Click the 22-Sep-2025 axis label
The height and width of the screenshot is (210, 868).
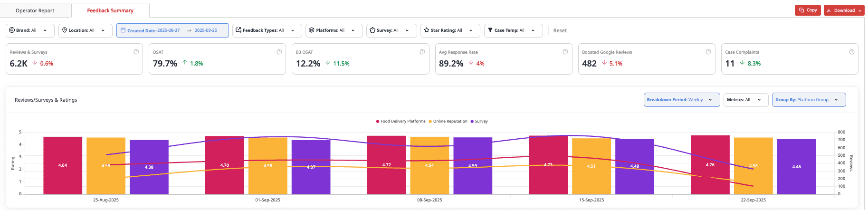754,200
